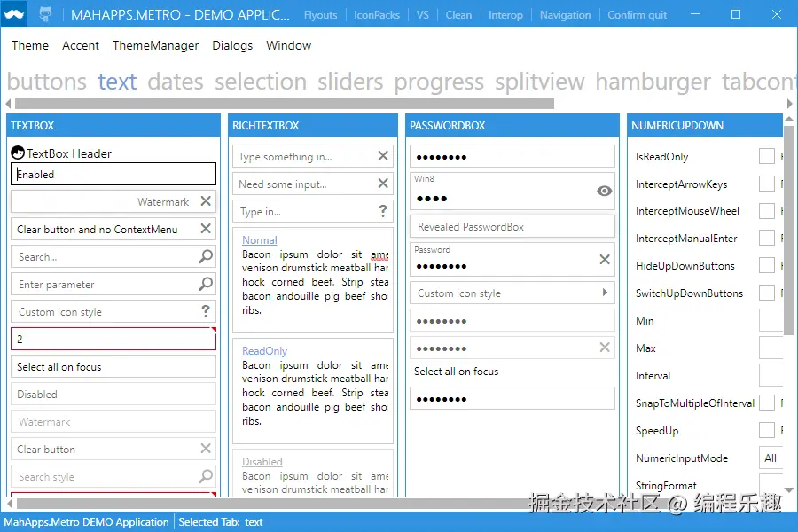
Task: Open the GitHub cat icon in titlebar
Action: tap(45, 15)
